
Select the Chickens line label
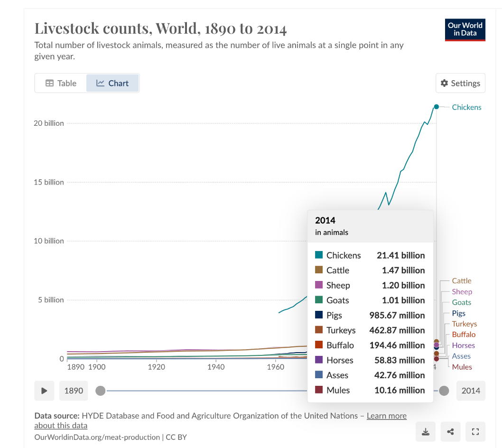click(466, 107)
